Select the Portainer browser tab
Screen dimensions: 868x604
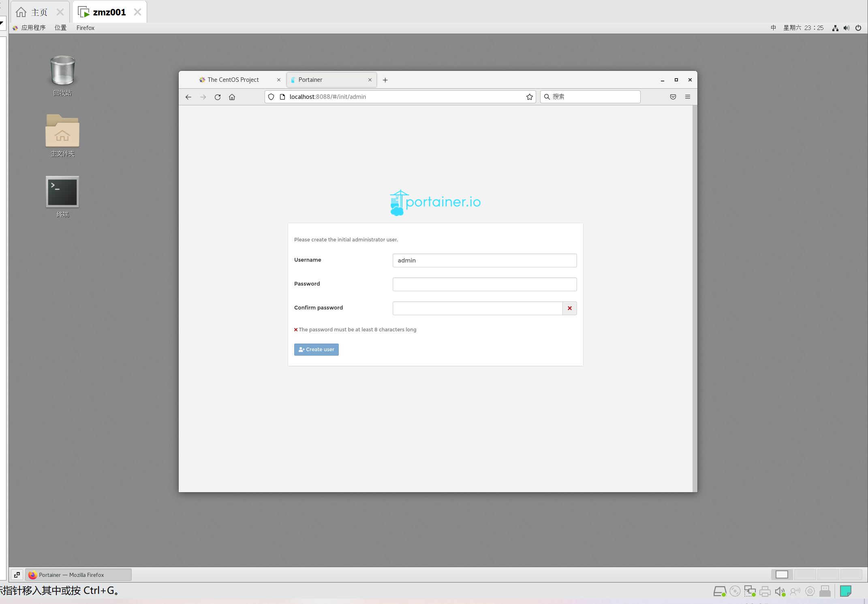331,80
